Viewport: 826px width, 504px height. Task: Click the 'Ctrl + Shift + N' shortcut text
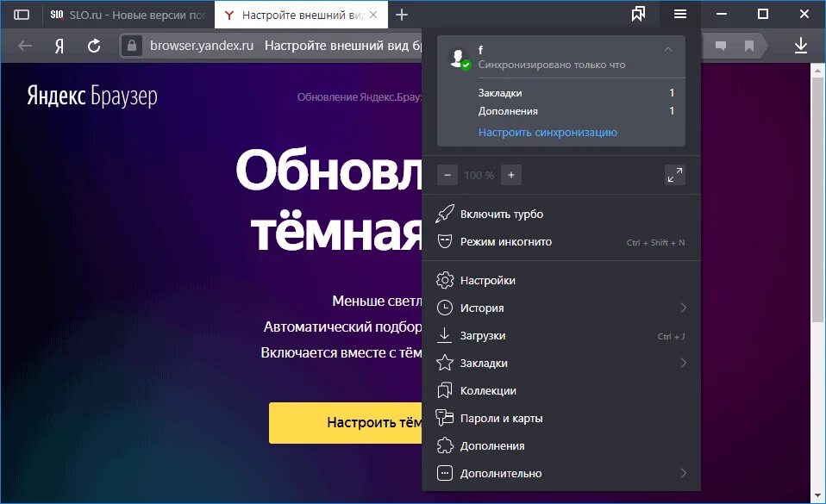655,242
